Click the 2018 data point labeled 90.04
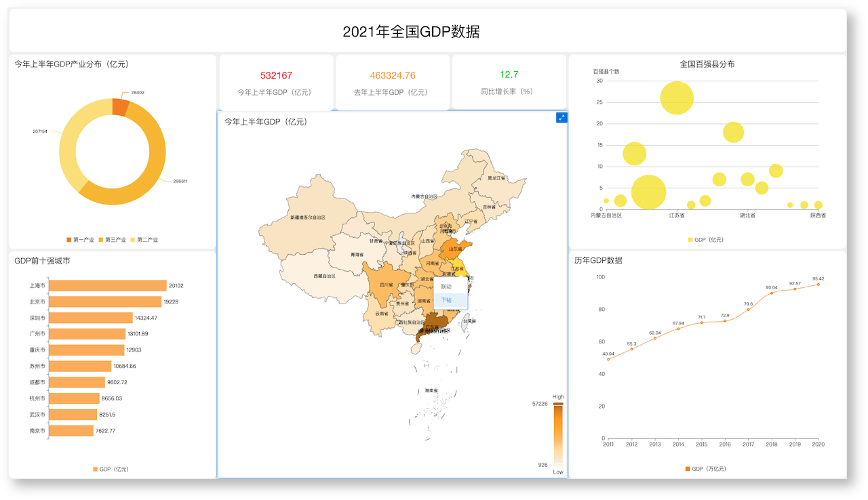Viewport: 868px width, 500px height. (x=772, y=293)
